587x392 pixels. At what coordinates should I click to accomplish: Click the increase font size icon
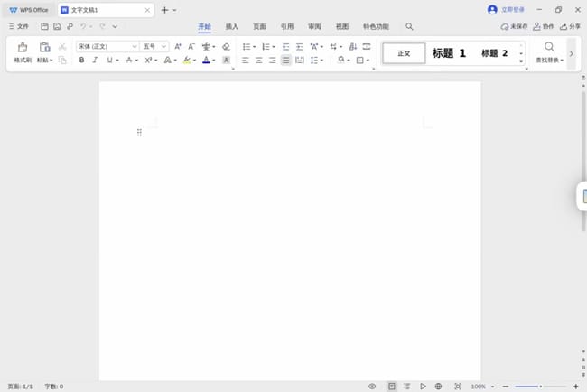pos(178,46)
